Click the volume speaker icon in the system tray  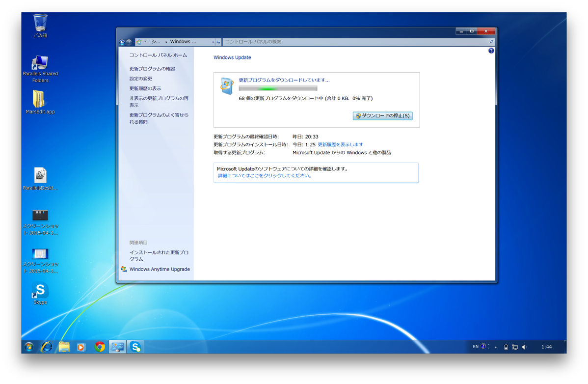pos(525,347)
